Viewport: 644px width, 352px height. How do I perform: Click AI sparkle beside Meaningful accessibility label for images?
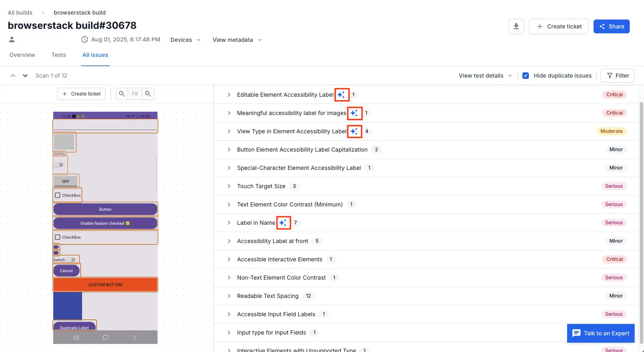click(354, 113)
